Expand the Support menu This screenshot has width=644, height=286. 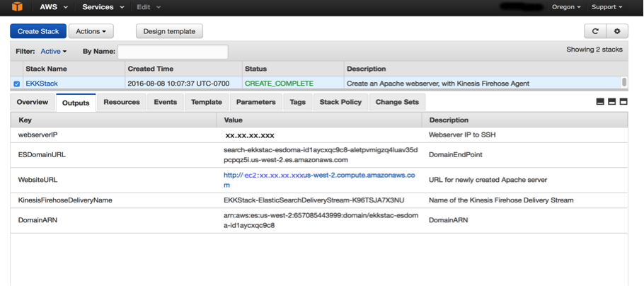click(606, 7)
